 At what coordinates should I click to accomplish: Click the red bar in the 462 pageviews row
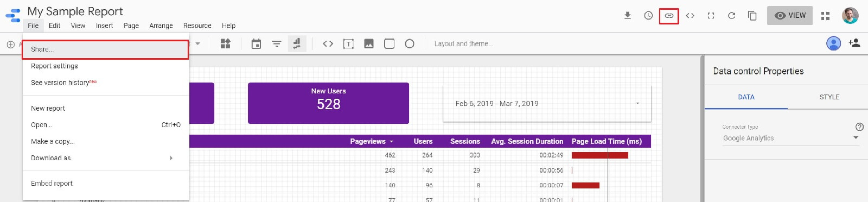[600, 155]
